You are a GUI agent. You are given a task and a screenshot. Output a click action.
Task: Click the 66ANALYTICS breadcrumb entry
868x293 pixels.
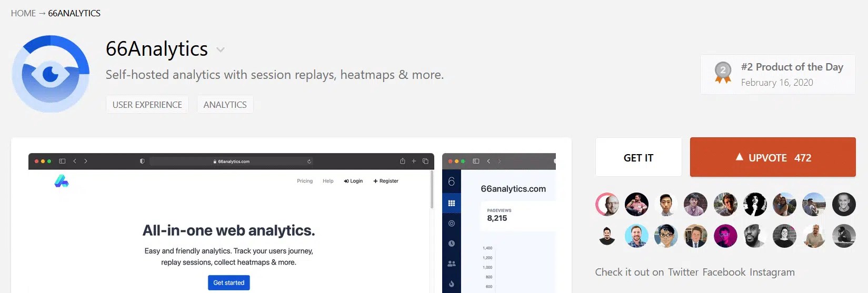point(74,13)
